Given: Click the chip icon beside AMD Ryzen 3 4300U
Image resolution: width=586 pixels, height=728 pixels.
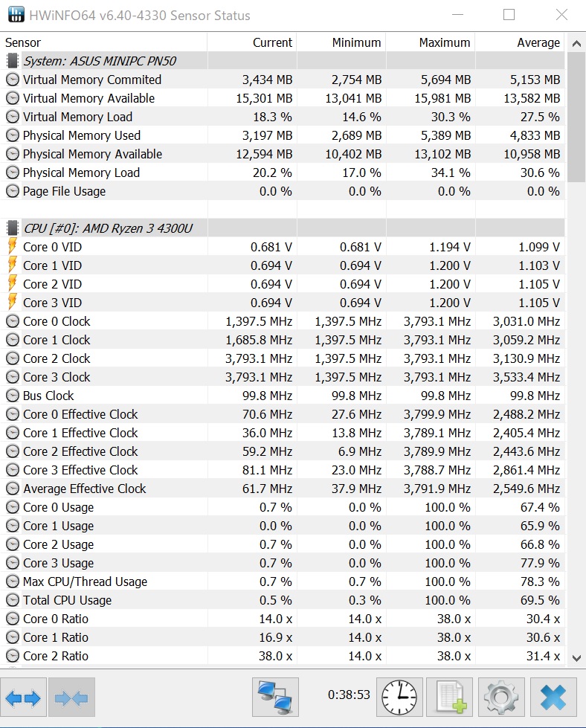Looking at the screenshot, I should 13,228.
